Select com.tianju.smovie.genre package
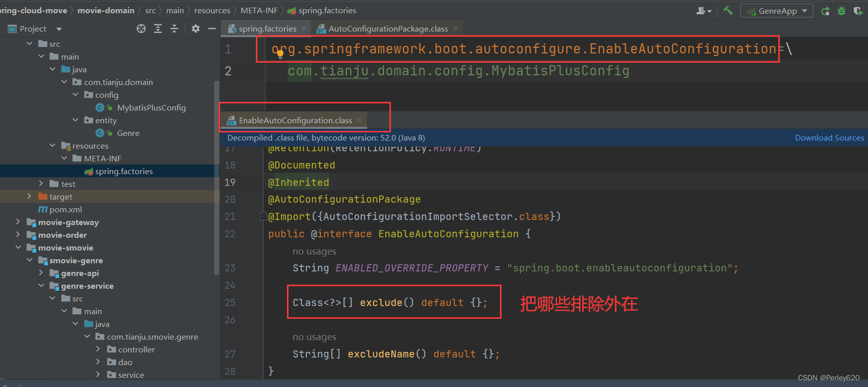This screenshot has width=868, height=387. coord(152,337)
